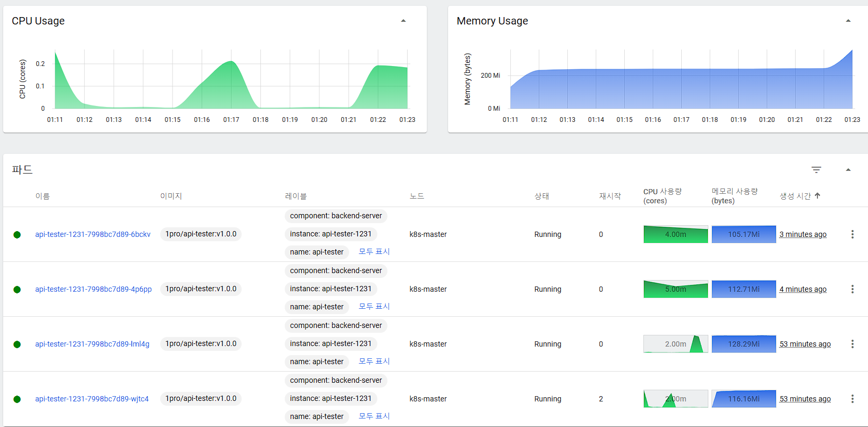Viewport: 868px width, 427px height.
Task: Collapse the CPU Usage panel
Action: [403, 21]
